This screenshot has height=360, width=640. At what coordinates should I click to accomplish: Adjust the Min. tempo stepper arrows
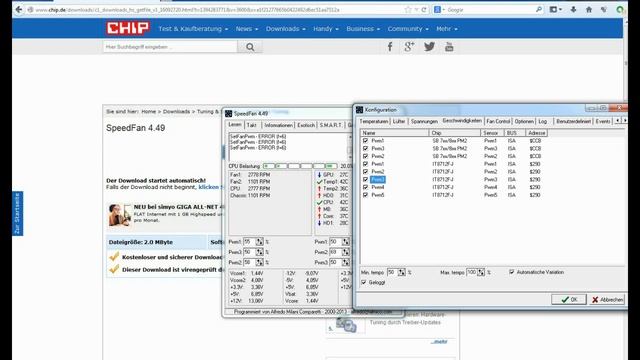pos(402,272)
